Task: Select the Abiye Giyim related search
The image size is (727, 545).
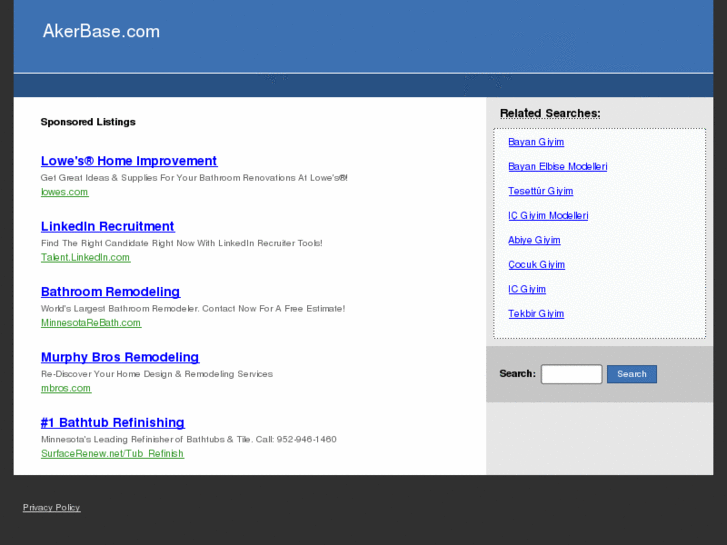Action: (x=534, y=240)
